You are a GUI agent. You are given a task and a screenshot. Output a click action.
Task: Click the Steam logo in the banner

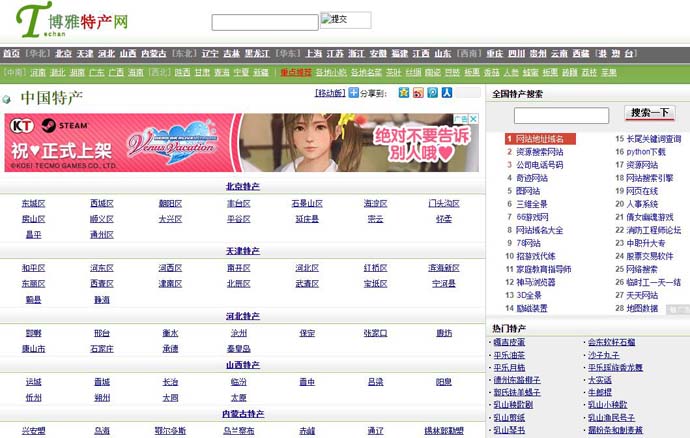click(x=64, y=125)
